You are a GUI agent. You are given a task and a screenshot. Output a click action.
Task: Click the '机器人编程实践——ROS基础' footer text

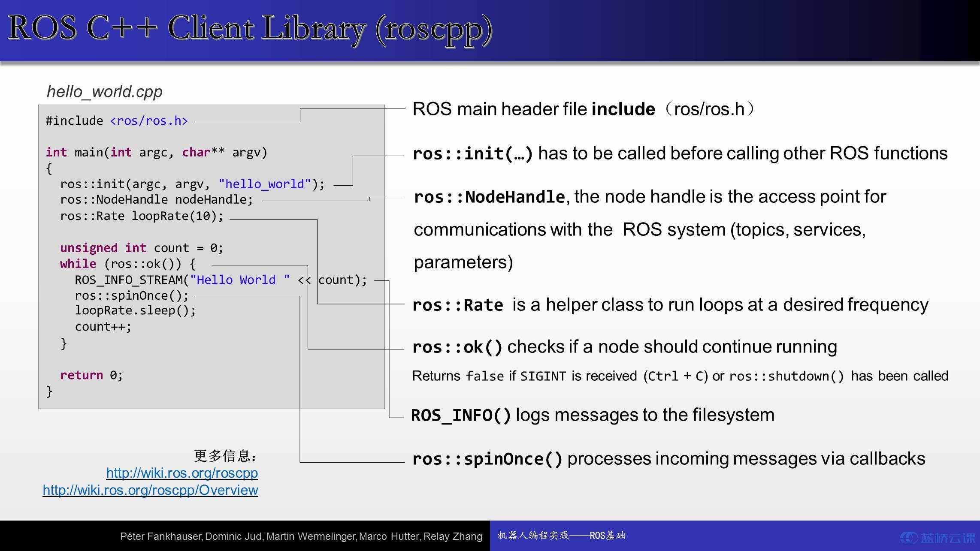pyautogui.click(x=562, y=536)
